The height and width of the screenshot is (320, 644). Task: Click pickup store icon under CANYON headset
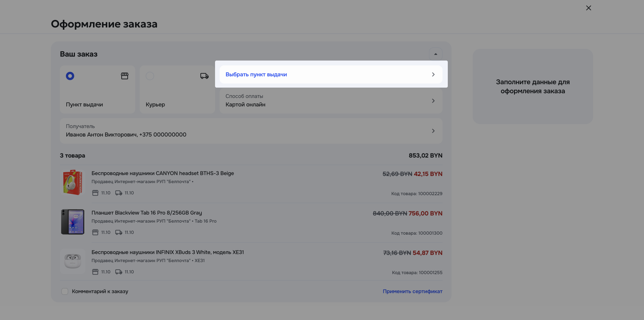pos(95,193)
